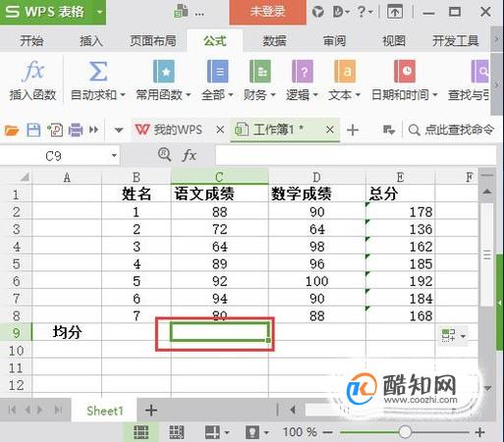The height and width of the screenshot is (442, 504).
Task: Open the Date and Time (日期和时间) functions icon
Action: click(405, 71)
